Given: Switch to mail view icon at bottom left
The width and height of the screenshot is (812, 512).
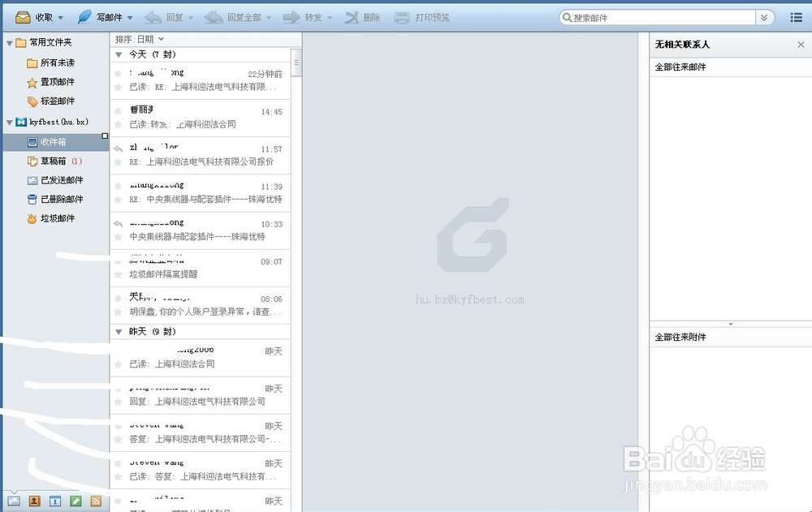Looking at the screenshot, I should 14,501.
